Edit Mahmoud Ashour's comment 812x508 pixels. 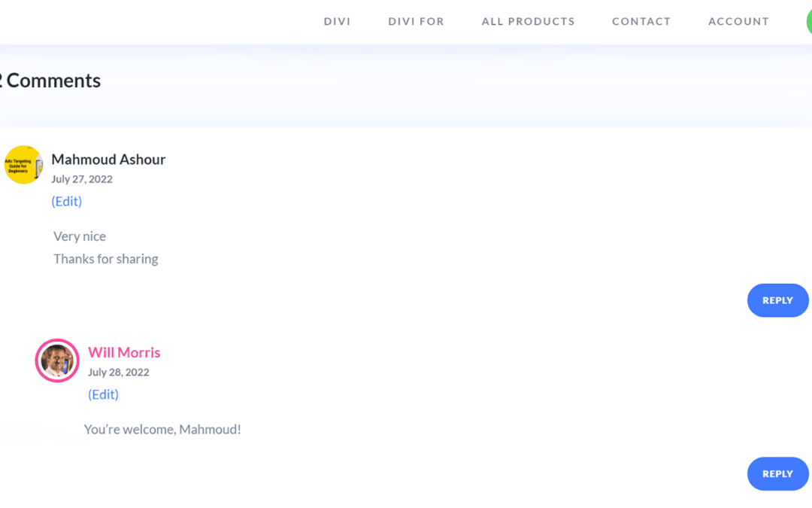pos(67,201)
